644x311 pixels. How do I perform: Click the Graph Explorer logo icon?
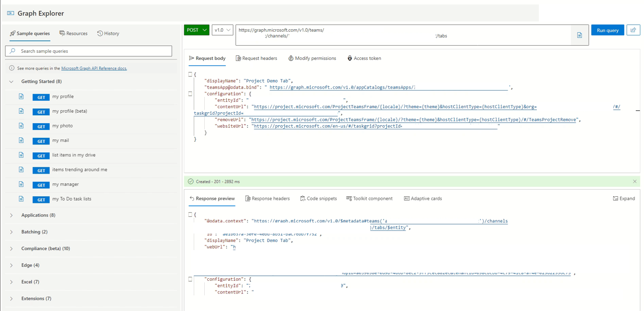11,13
